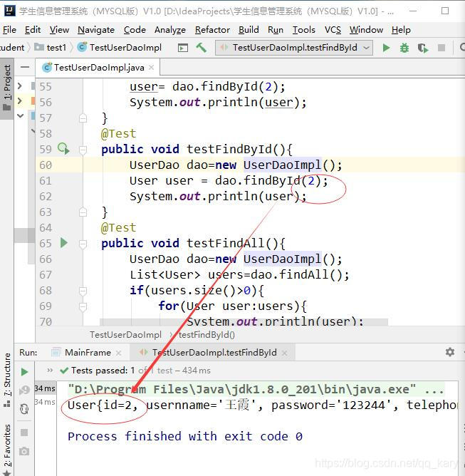Viewport: 465px width, 476px height.
Task: Build project with hammer icon
Action: pyautogui.click(x=201, y=48)
